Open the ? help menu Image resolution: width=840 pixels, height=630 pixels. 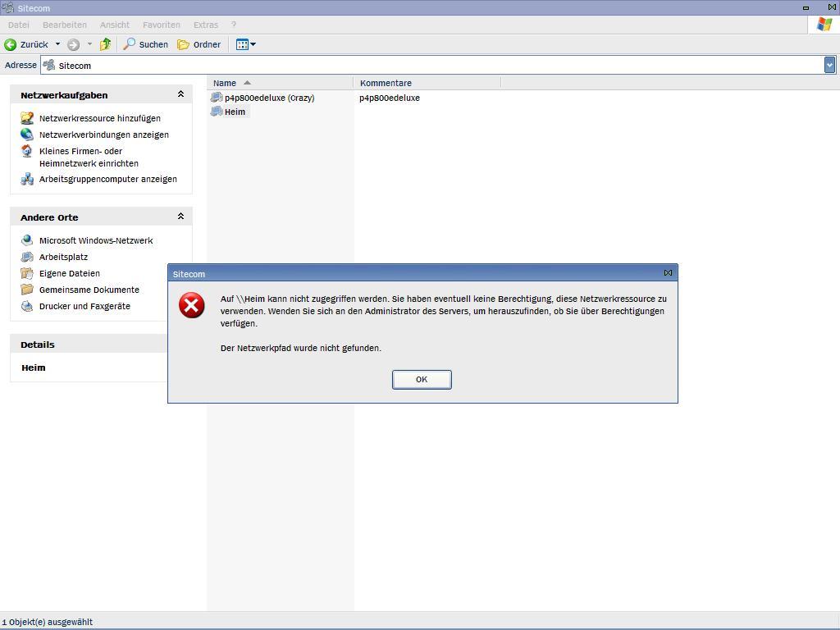[x=234, y=25]
